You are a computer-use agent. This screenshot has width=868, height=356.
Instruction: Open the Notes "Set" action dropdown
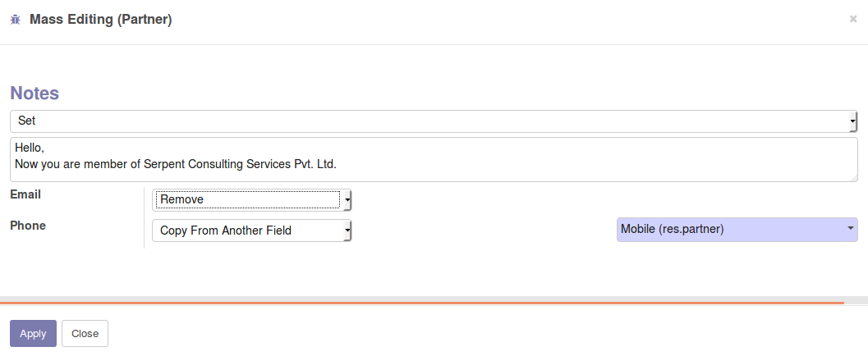point(434,121)
